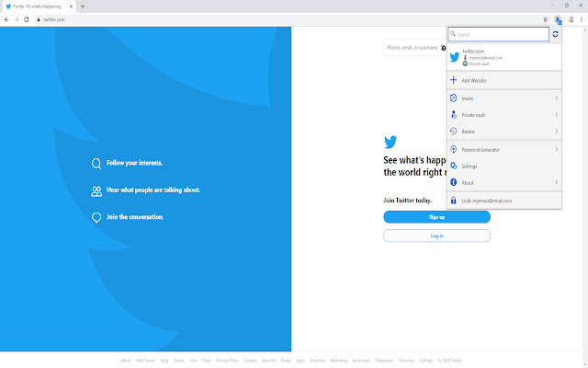View site info via the address bar padlock

tap(38, 19)
